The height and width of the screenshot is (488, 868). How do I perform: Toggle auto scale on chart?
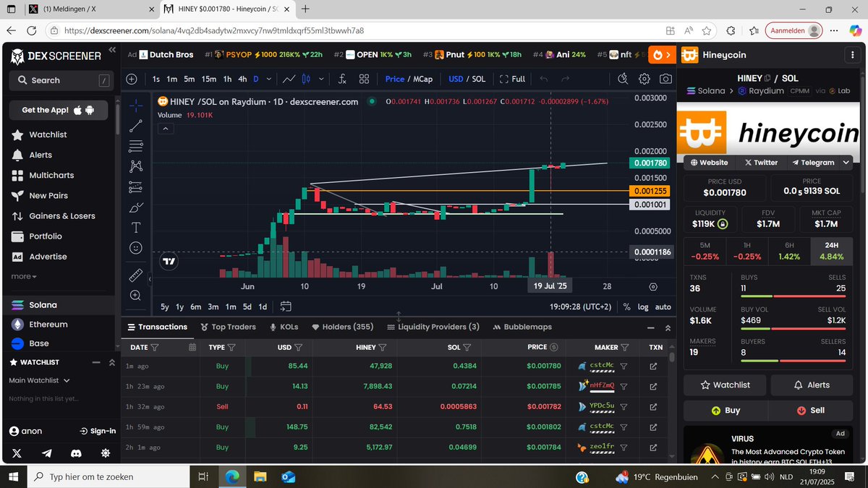pos(663,307)
